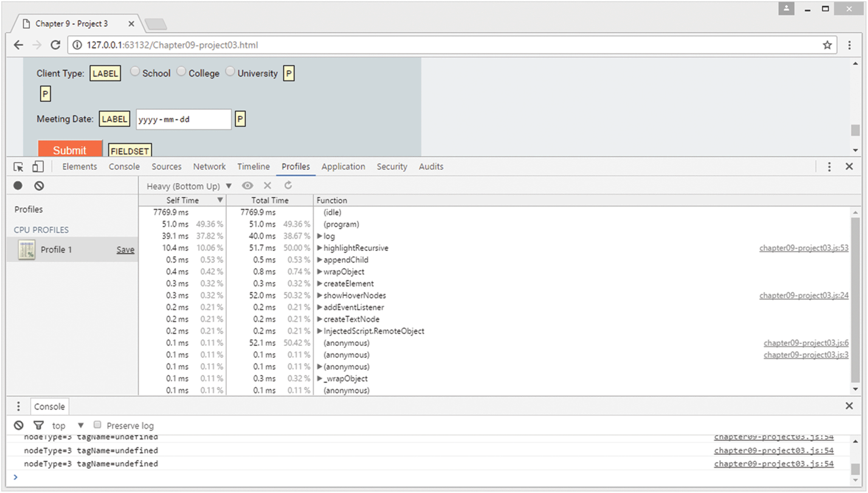Image resolution: width=868 pixels, height=493 pixels.
Task: Click the Meeting Date input field
Action: point(184,119)
